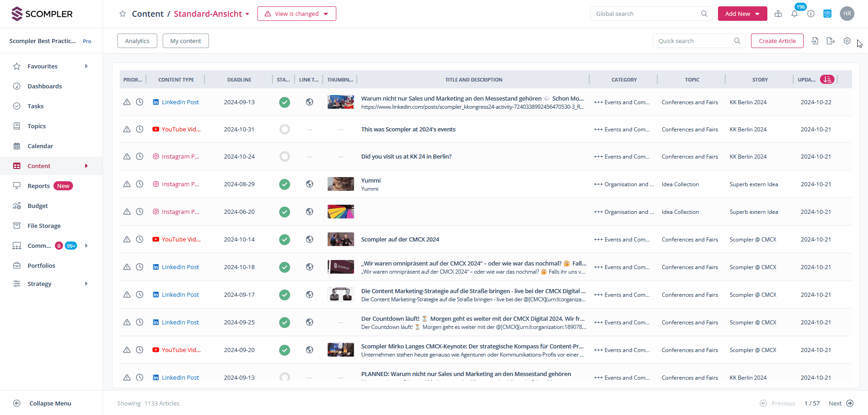Click the import articles icon
868x415 pixels.
[815, 41]
